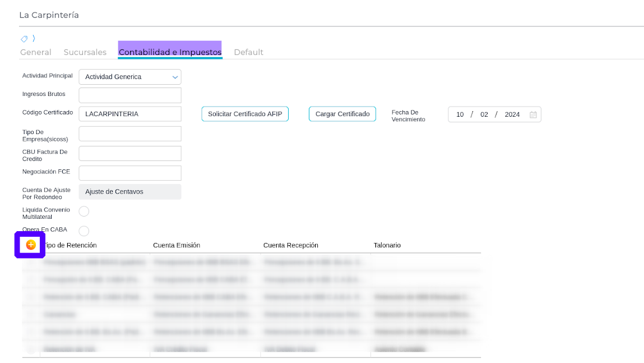Open the calendar picker for Fecha De Vencimiento
The height and width of the screenshot is (363, 644).
(x=533, y=114)
